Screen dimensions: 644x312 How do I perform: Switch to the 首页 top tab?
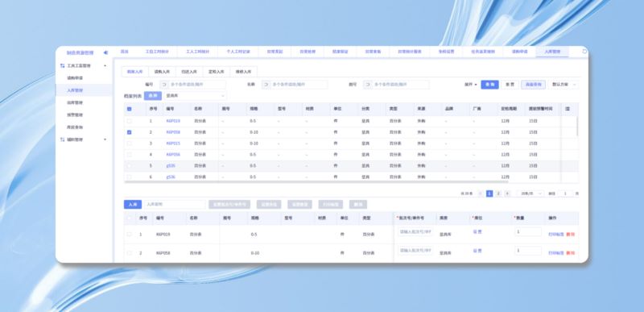tap(124, 52)
